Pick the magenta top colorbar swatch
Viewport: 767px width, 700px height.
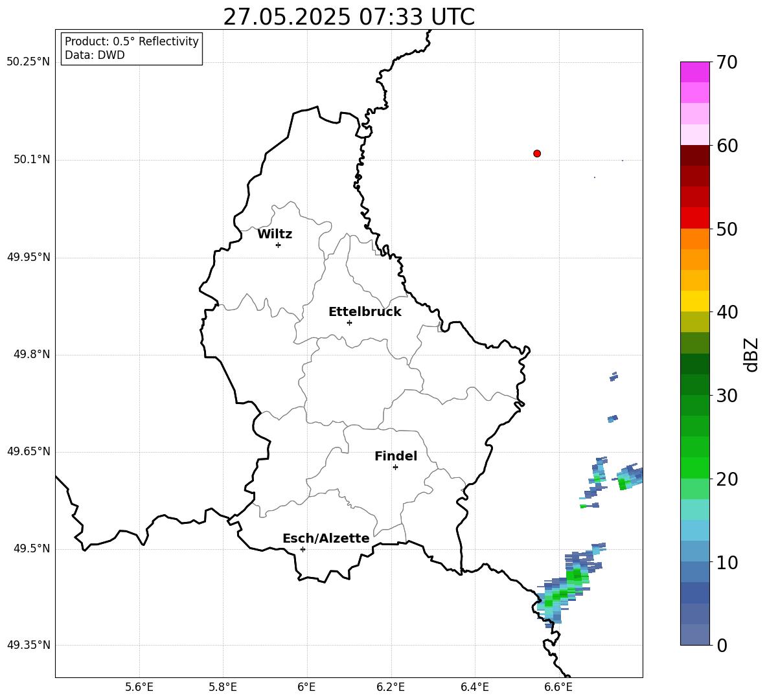[x=694, y=72]
